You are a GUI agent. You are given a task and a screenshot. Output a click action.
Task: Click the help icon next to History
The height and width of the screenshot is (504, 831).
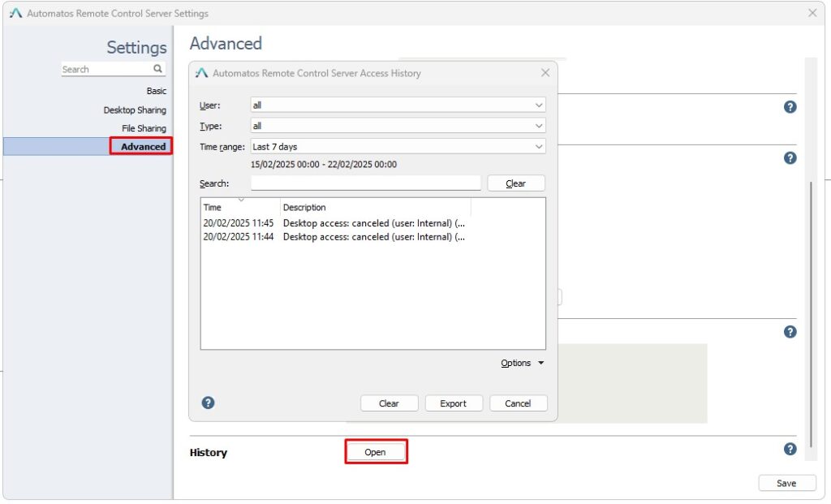789,449
